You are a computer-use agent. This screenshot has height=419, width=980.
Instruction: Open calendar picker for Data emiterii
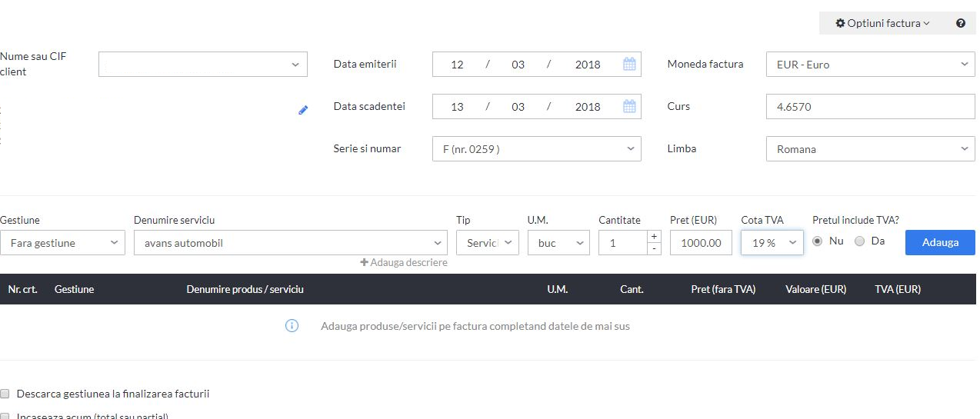(629, 65)
